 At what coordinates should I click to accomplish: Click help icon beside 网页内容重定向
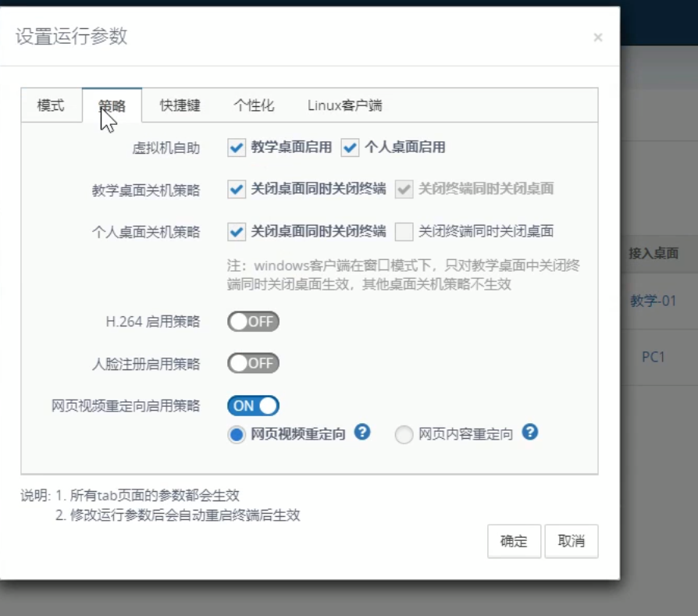(x=530, y=433)
